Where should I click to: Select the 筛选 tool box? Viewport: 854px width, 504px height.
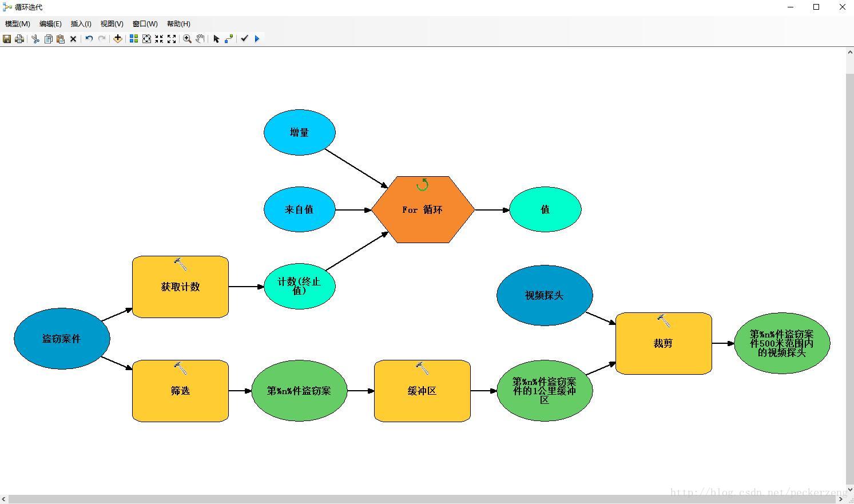coord(180,391)
